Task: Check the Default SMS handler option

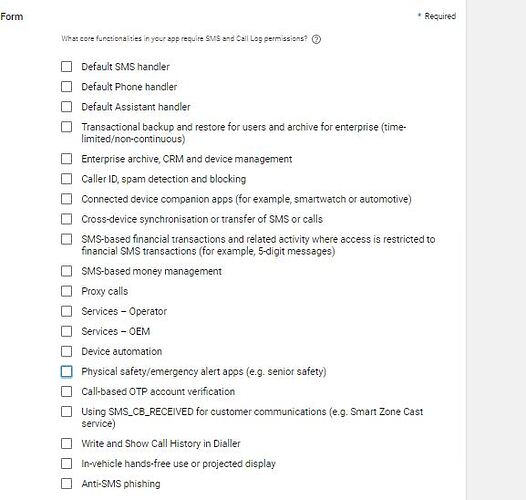Action: click(x=66, y=66)
